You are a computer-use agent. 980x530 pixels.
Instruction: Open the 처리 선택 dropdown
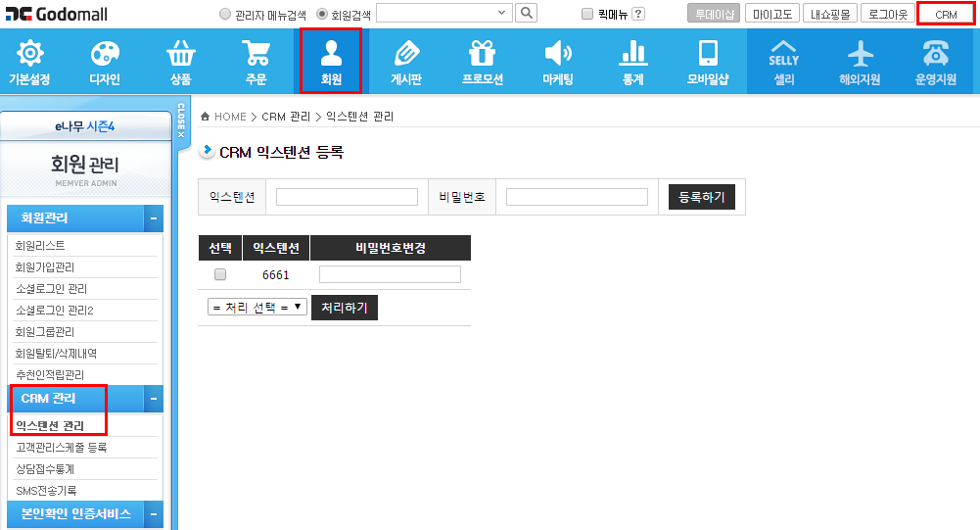pos(257,308)
